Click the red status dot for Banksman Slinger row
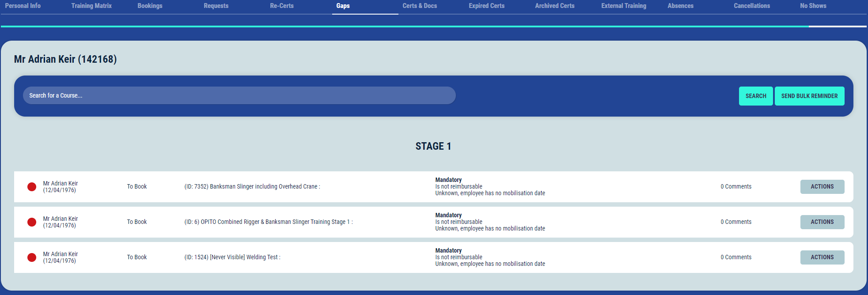 pyautogui.click(x=32, y=187)
